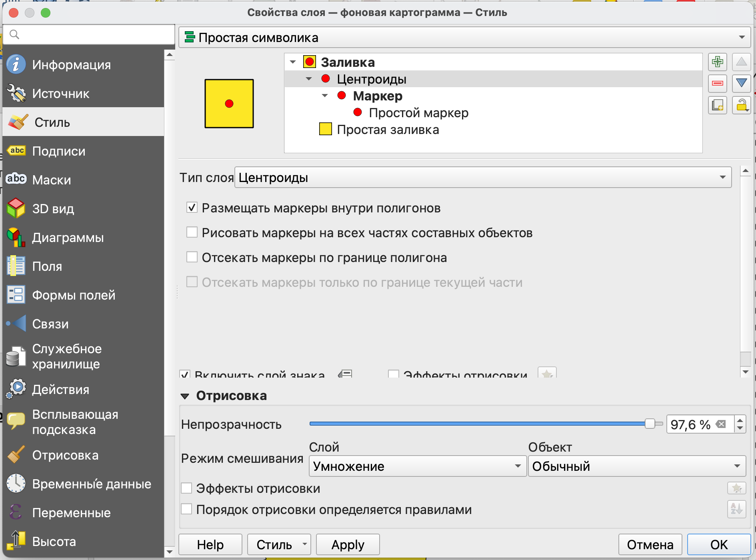Uncheck Размещать маркеры внутри полигонов
This screenshot has width=756, height=560.
coord(192,208)
